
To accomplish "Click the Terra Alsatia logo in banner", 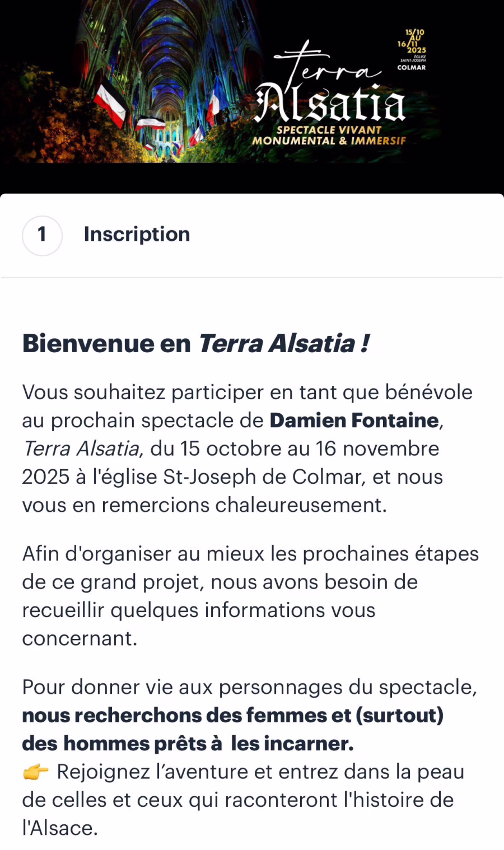I will (330, 90).
